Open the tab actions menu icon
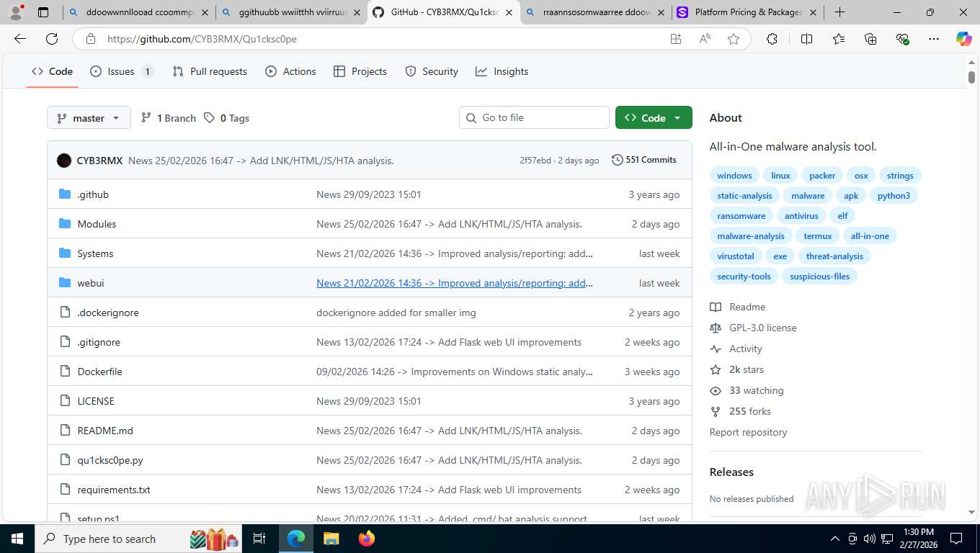This screenshot has height=553, width=980. click(x=43, y=12)
